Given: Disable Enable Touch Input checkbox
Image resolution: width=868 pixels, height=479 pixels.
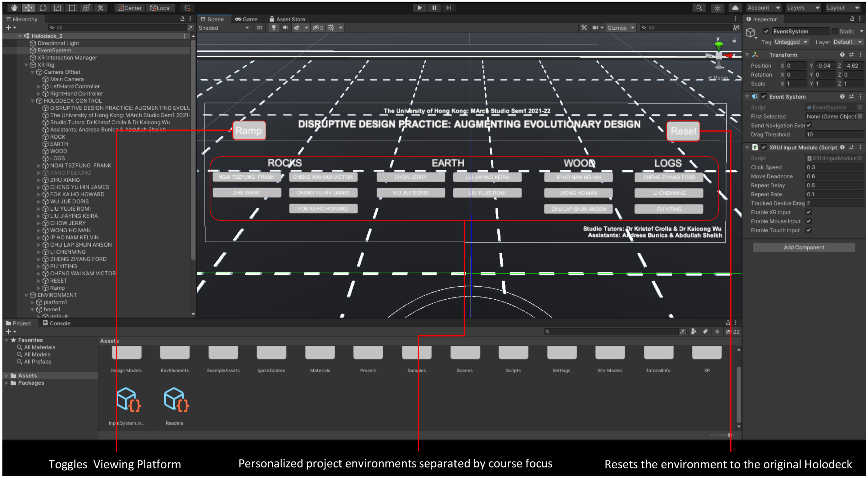Looking at the screenshot, I should pyautogui.click(x=808, y=230).
